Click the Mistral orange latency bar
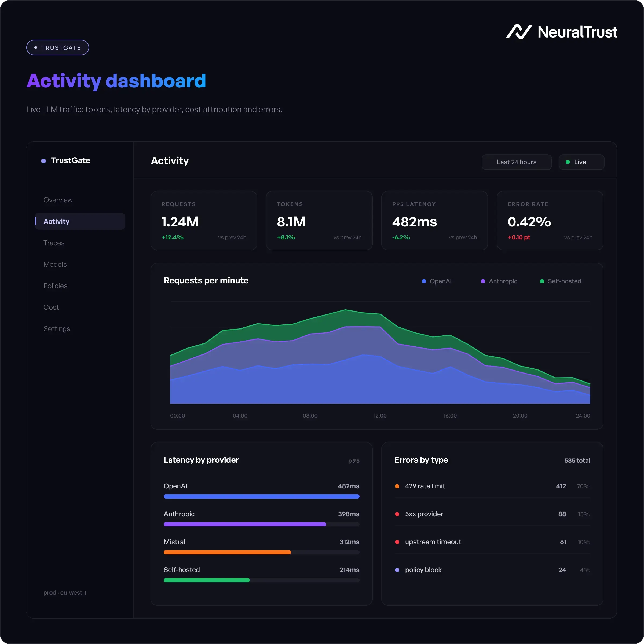 227,552
